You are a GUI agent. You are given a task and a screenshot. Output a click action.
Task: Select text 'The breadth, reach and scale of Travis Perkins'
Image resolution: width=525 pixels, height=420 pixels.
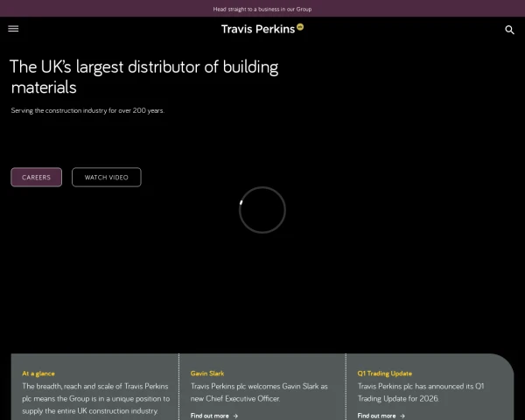coord(95,386)
